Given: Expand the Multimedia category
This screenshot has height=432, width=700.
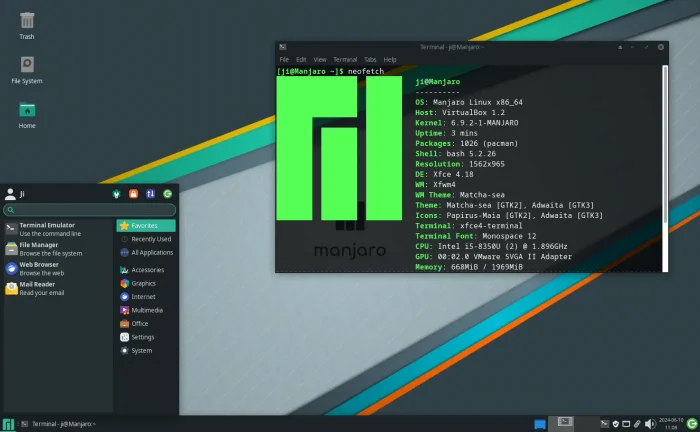Looking at the screenshot, I should pos(146,310).
